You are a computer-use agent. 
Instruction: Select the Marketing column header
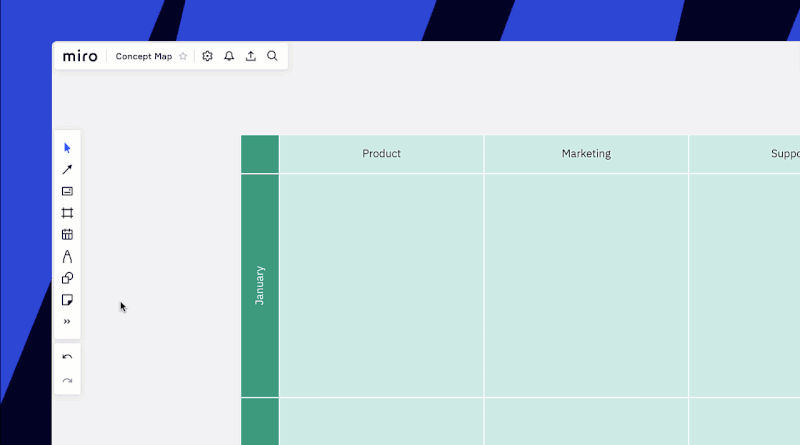point(586,154)
